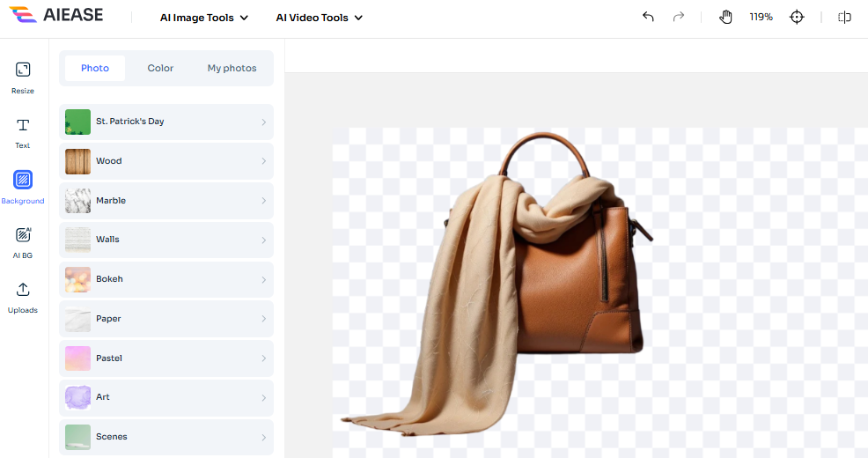Redo the last undone action
868x458 pixels.
point(678,17)
